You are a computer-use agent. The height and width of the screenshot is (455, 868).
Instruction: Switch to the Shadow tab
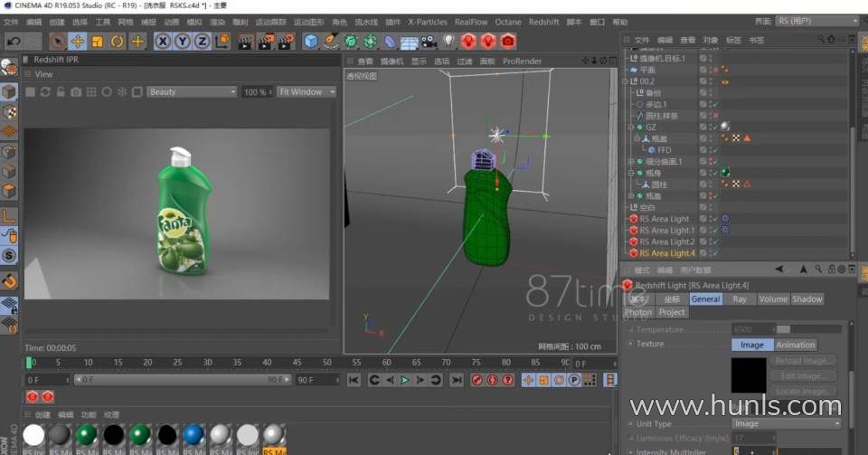point(807,299)
